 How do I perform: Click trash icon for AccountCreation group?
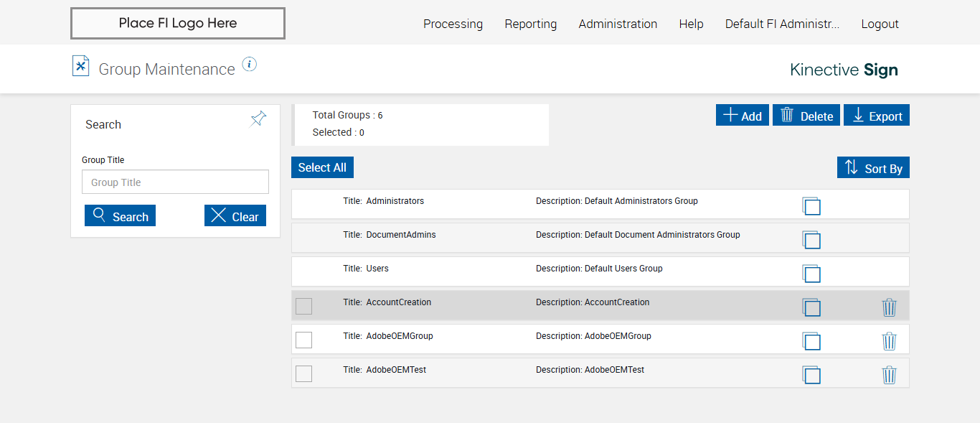coord(889,307)
